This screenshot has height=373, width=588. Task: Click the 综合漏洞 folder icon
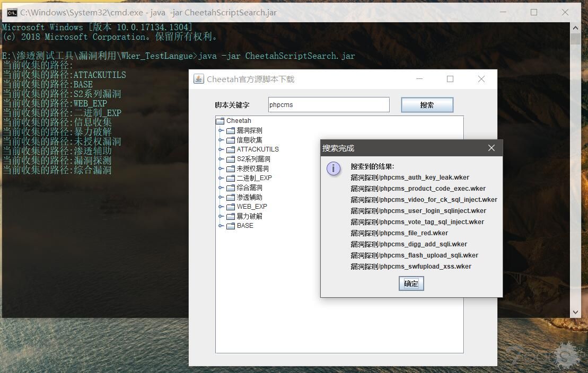[x=231, y=188]
